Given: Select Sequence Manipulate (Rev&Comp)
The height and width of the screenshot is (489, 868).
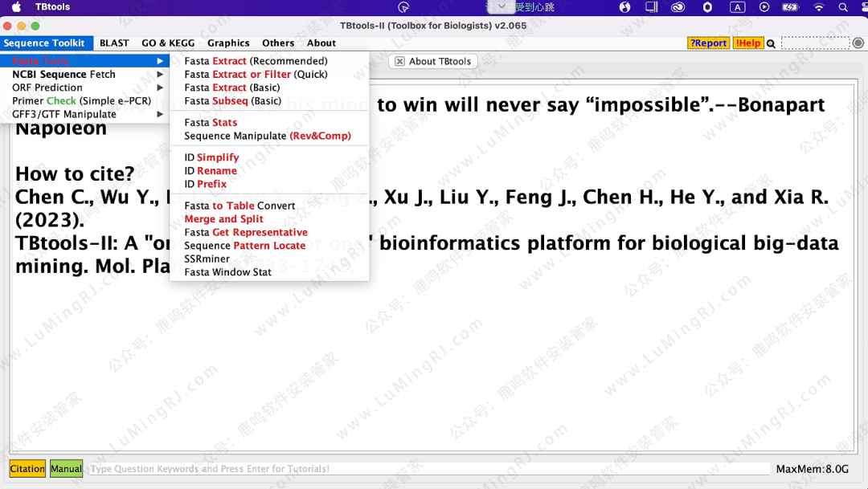Looking at the screenshot, I should [267, 136].
